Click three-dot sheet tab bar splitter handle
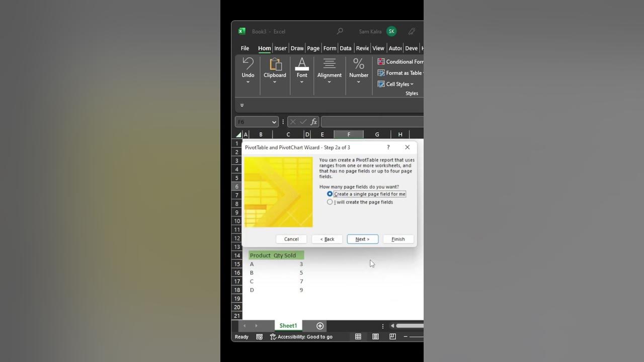644x362 pixels. 383,326
